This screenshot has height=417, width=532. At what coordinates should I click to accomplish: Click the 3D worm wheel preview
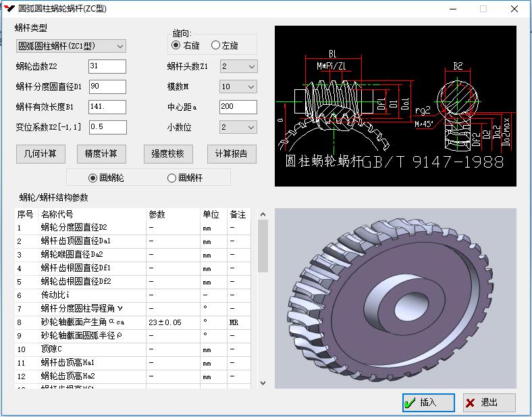pos(395,297)
